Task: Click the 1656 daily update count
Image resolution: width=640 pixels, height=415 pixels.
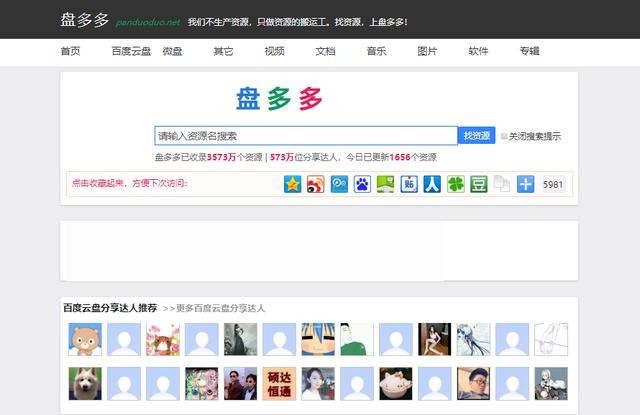Action: point(400,157)
